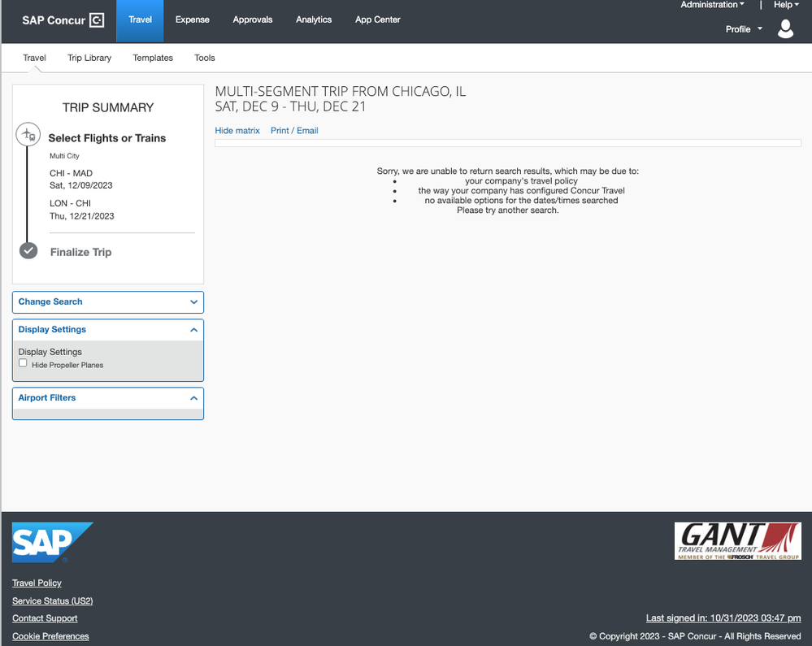812x646 pixels.
Task: Click the TRIP SUMMARY heading
Action: click(108, 107)
